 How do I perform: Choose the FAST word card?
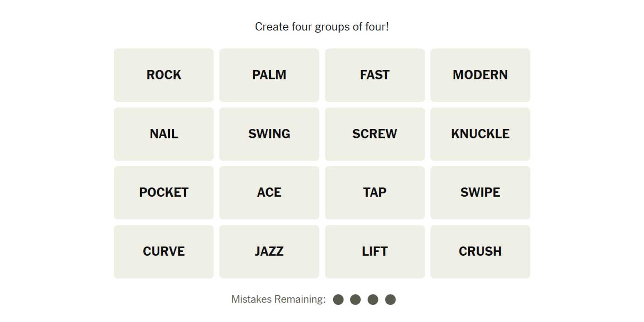374,75
